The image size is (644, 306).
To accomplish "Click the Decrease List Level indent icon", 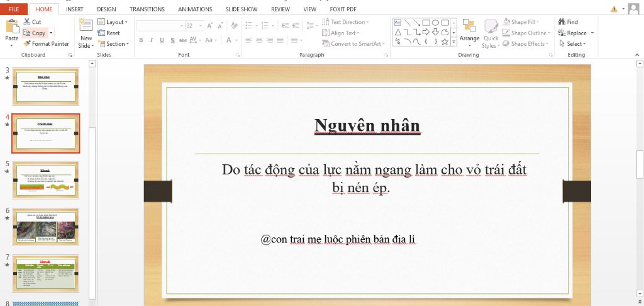I will pyautogui.click(x=285, y=25).
